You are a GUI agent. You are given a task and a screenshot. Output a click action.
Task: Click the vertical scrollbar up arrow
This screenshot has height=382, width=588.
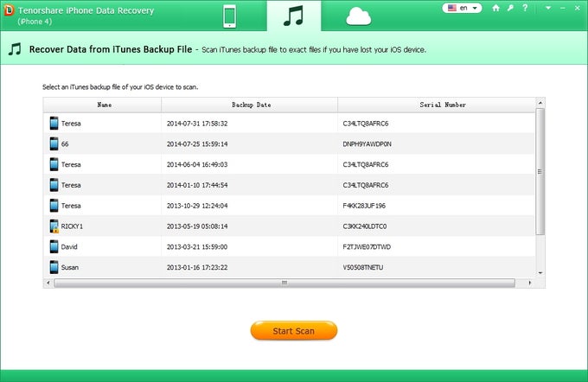(540, 103)
